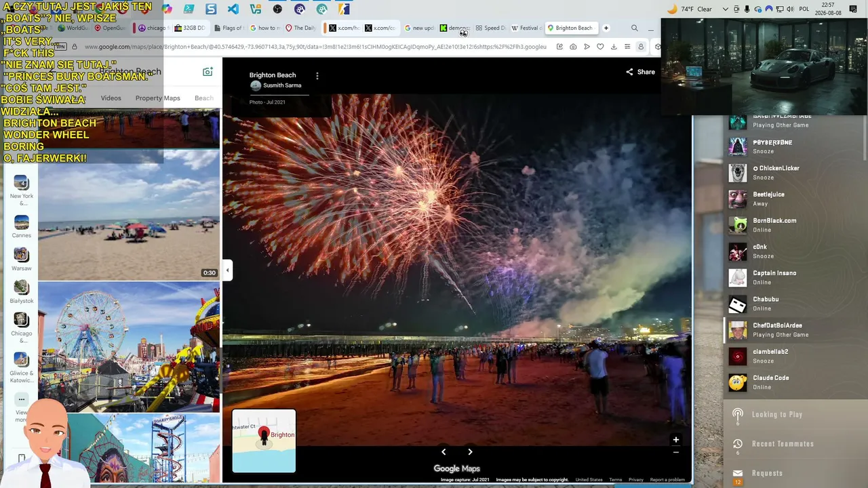The height and width of the screenshot is (488, 868).
Task: Click the camera snapshot icon in address bar
Action: coord(573,47)
